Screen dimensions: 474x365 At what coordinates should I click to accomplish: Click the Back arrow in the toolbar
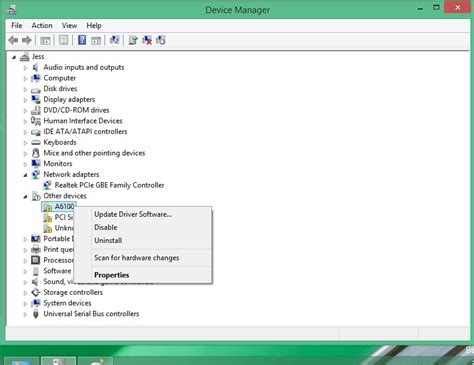pyautogui.click(x=13, y=40)
